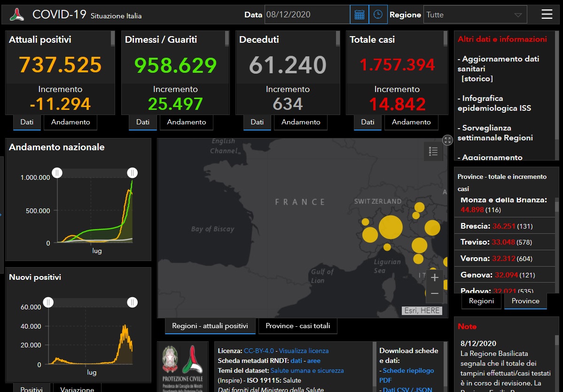
Task: Show the map legend list icon
Action: pos(433,151)
